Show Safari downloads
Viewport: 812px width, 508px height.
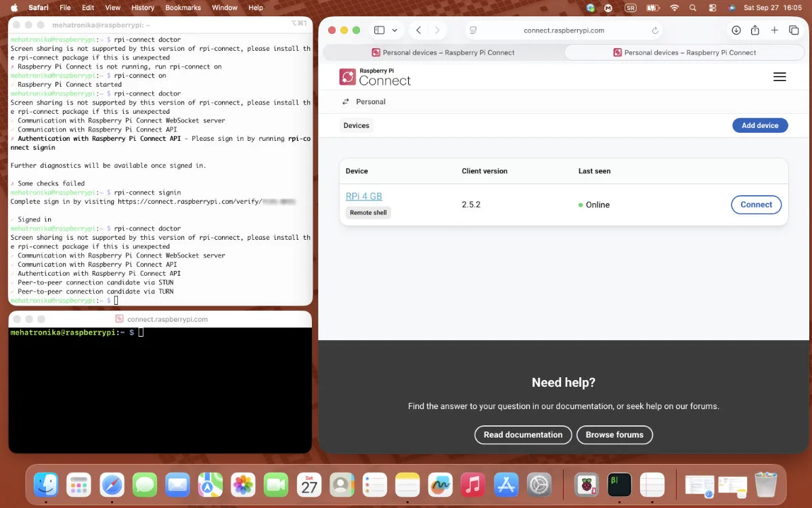(x=736, y=30)
